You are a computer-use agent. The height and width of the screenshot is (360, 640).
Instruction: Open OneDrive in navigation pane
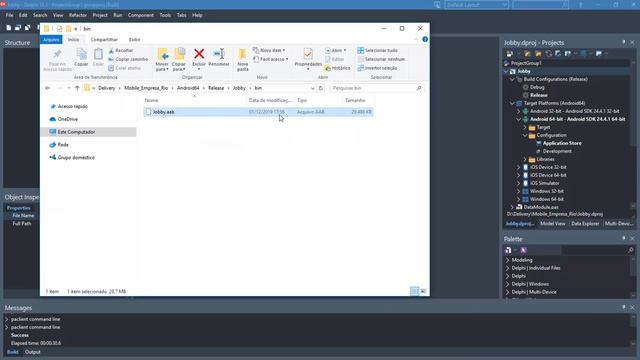tap(67, 119)
